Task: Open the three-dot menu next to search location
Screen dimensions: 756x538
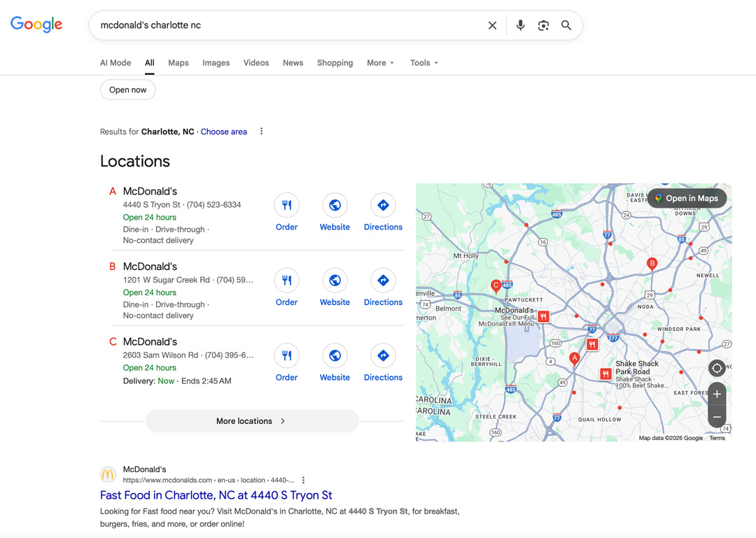Action: [260, 131]
